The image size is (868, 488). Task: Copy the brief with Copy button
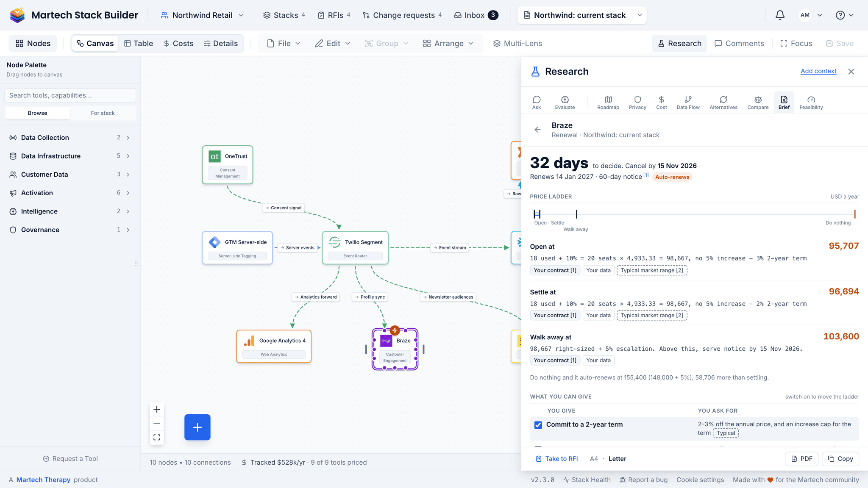point(840,459)
